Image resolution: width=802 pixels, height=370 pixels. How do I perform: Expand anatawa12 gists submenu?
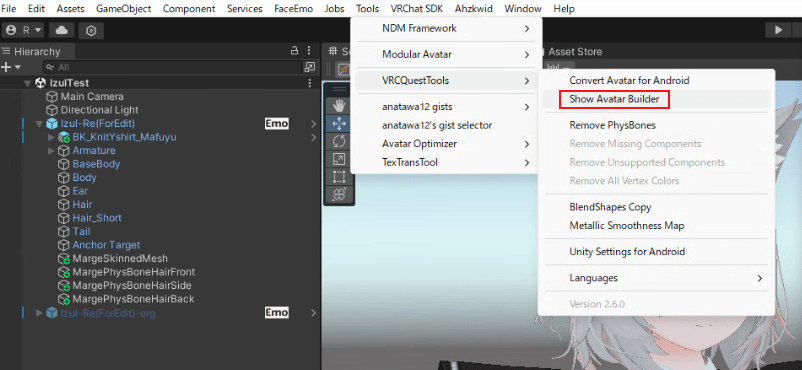click(446, 107)
